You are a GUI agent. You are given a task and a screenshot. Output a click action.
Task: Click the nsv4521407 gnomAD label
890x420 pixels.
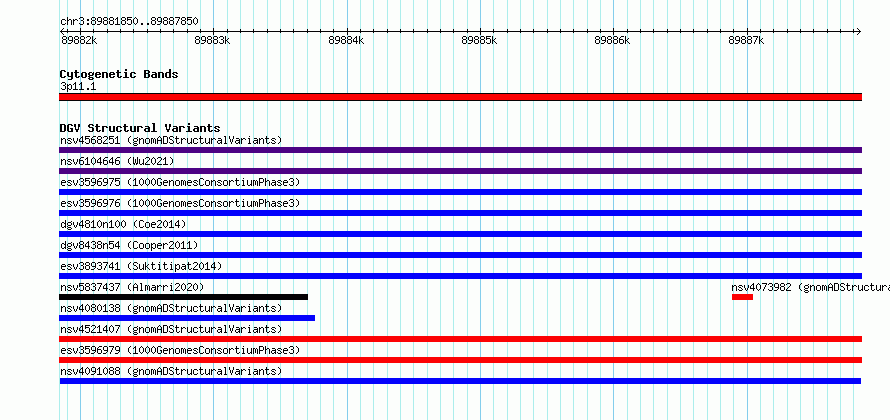tap(171, 329)
